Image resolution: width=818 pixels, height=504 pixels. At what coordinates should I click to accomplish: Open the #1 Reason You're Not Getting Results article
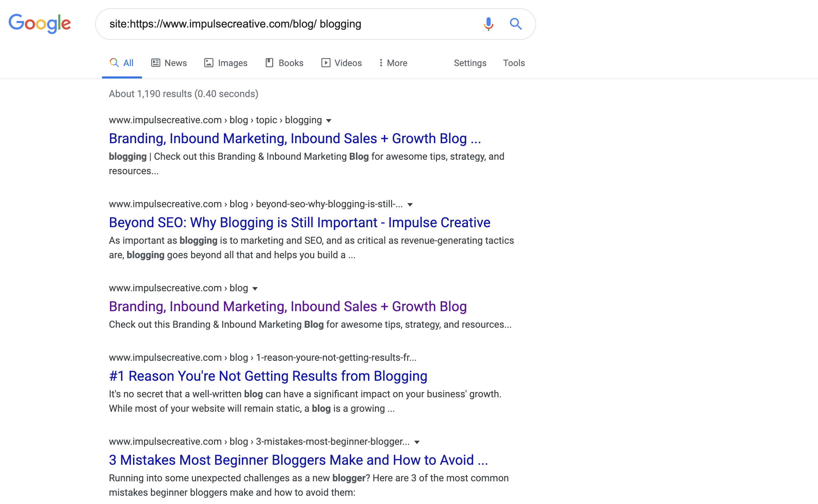point(268,376)
